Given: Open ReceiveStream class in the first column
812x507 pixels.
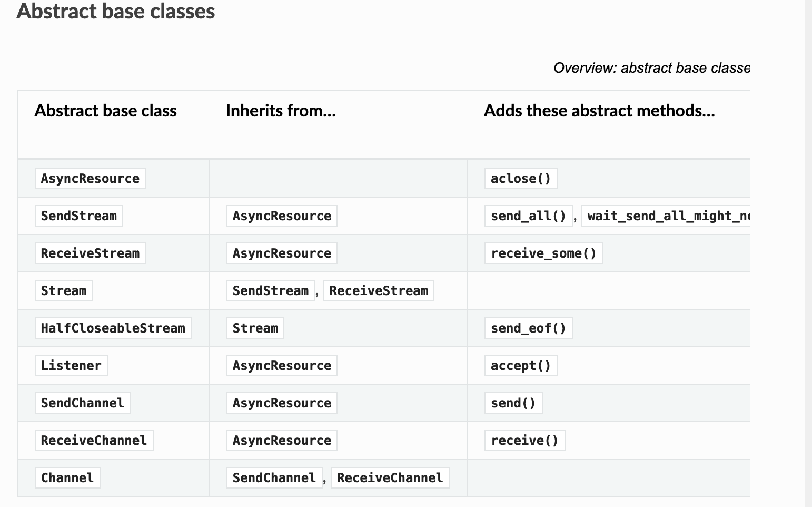Looking at the screenshot, I should pos(90,253).
